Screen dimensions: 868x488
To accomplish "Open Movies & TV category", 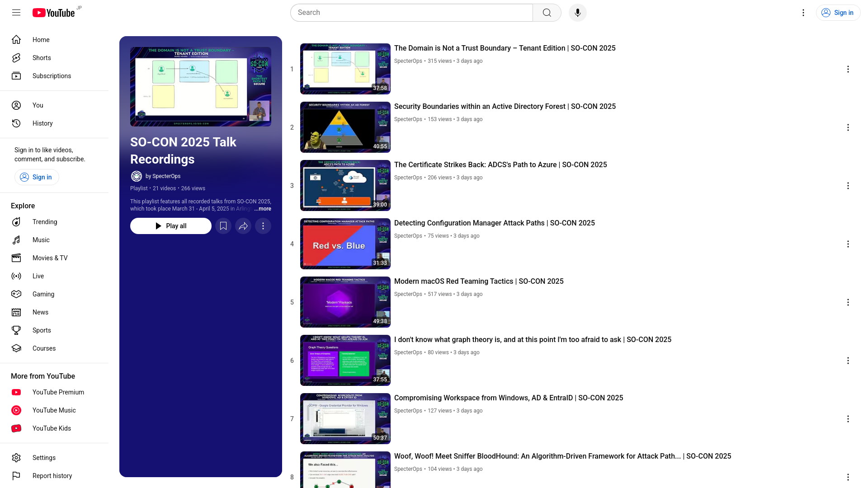I will pos(54,258).
